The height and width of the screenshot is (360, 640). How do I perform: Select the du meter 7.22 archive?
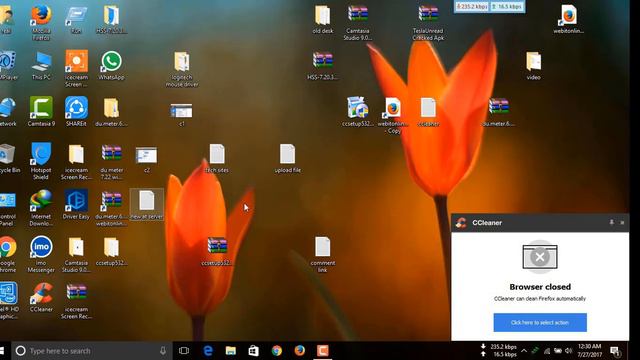(x=111, y=161)
